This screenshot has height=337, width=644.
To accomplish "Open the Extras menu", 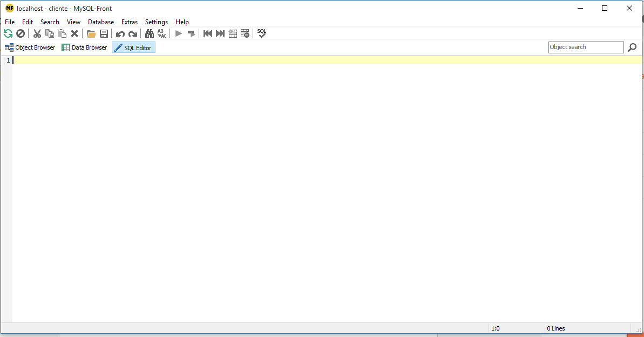I will pyautogui.click(x=130, y=22).
